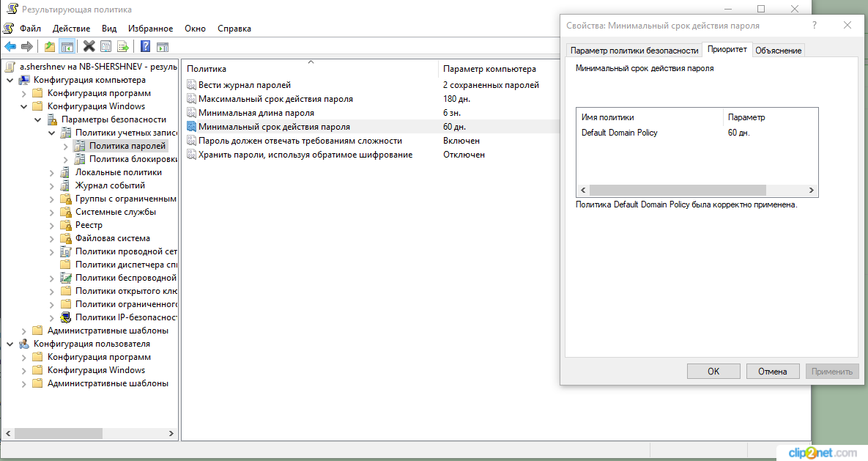Select Группы с ограниченным доступом item

coord(126,199)
